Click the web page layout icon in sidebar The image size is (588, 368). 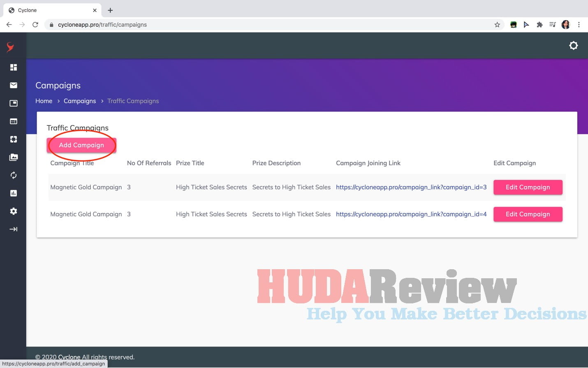14,103
